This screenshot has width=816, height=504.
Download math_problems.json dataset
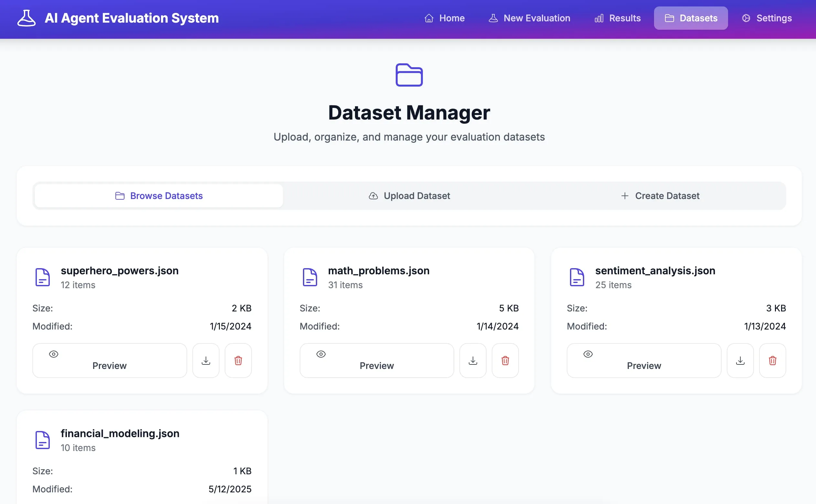pyautogui.click(x=473, y=360)
